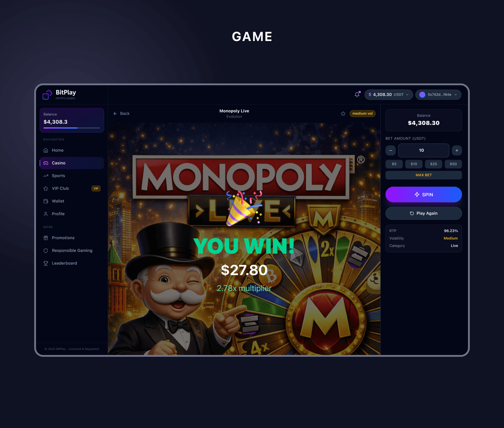Screen dimensions: 504x428
Task: Favorite Monopoly Live with the star icon
Action: coord(343,114)
